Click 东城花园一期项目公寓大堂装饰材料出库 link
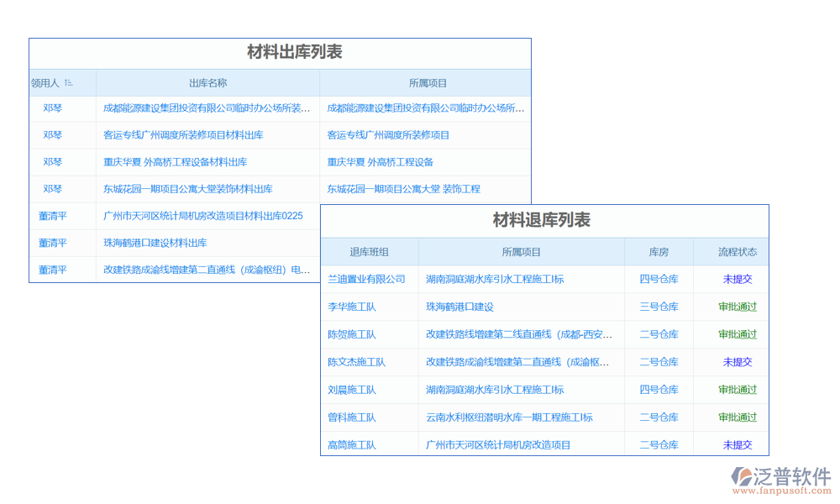Screen dimensions: 840x504 187,189
